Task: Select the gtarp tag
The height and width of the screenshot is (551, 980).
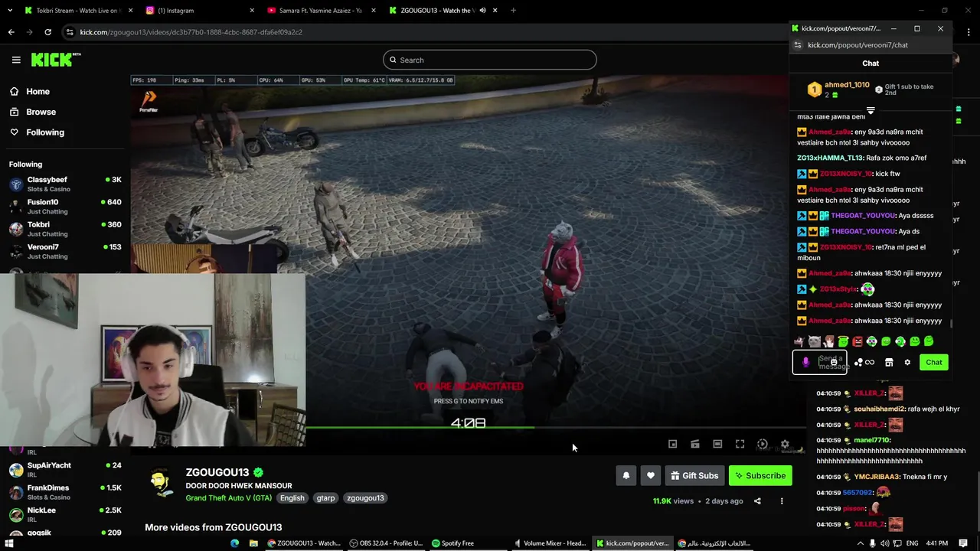Action: 325,497
